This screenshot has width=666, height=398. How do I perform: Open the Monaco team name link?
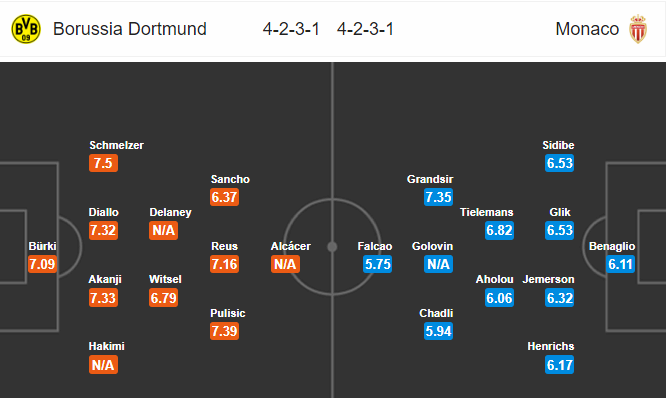pyautogui.click(x=587, y=29)
